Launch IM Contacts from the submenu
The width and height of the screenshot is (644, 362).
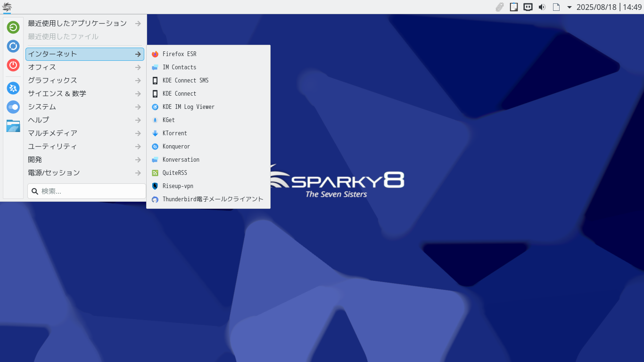(208, 67)
